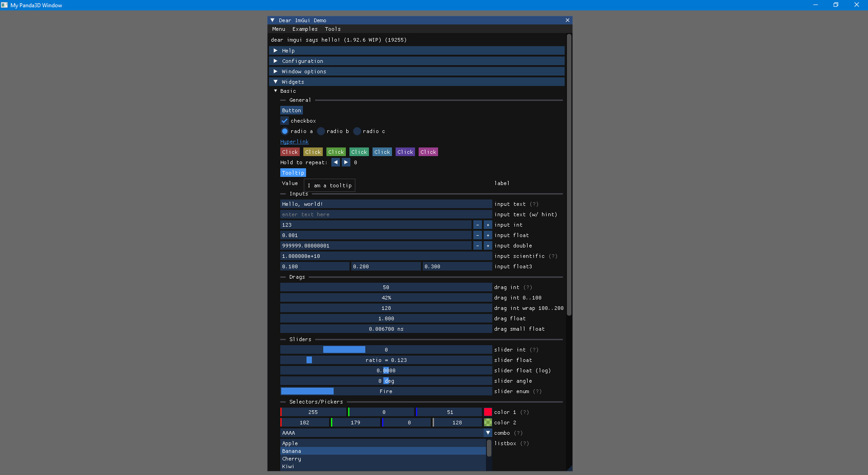This screenshot has height=475, width=868.
Task: Toggle the checkbox option
Action: click(284, 121)
